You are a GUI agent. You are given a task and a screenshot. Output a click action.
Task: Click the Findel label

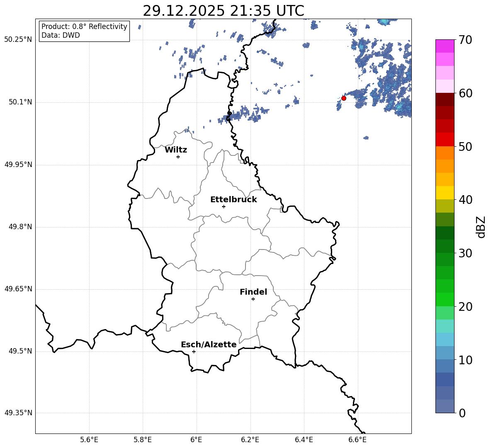click(253, 292)
